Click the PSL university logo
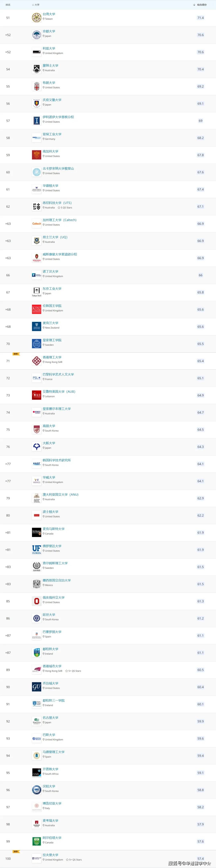This screenshot has width=216, height=868. click(x=36, y=378)
